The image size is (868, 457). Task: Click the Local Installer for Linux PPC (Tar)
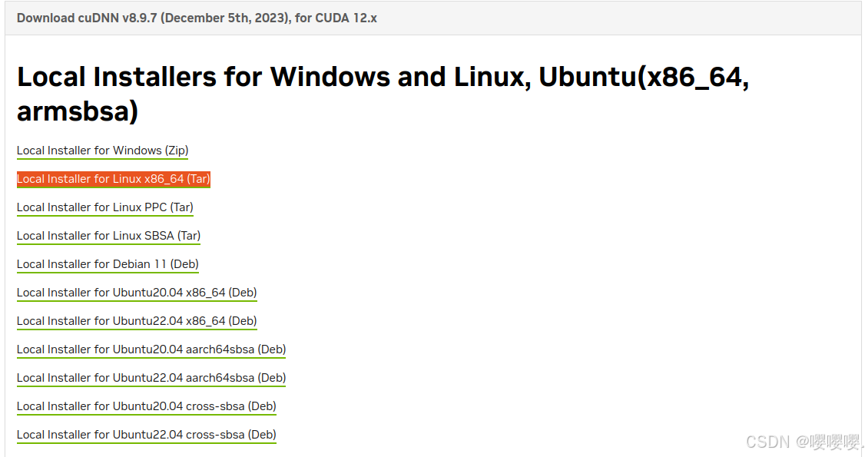coord(104,207)
